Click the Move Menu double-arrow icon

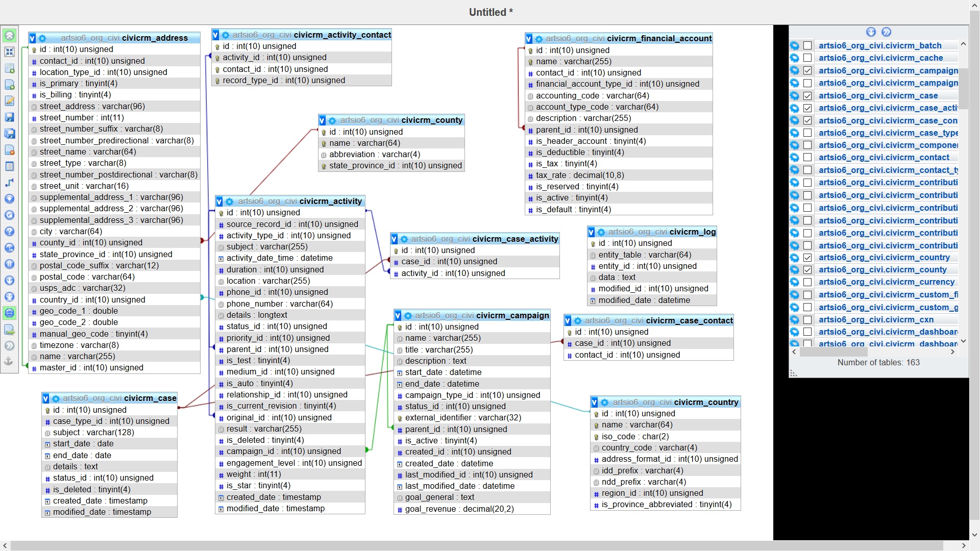[x=9, y=346]
